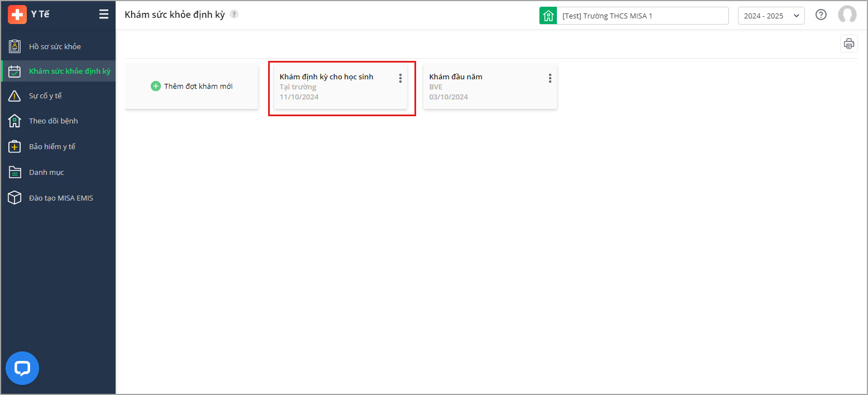
Task: Go to Sự cố y tế section
Action: [x=59, y=96]
